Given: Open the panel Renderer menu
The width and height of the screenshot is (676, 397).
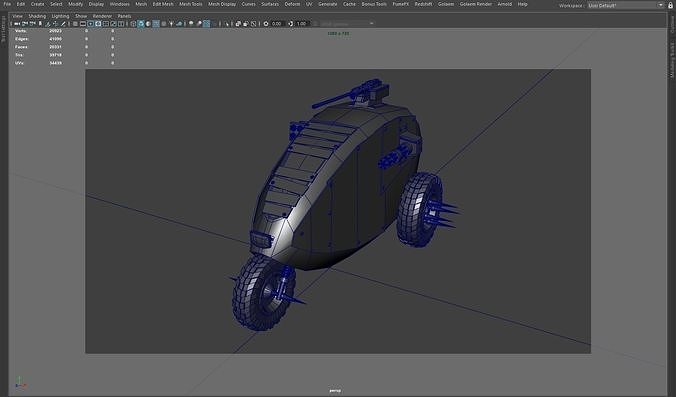Looking at the screenshot, I should [102, 16].
